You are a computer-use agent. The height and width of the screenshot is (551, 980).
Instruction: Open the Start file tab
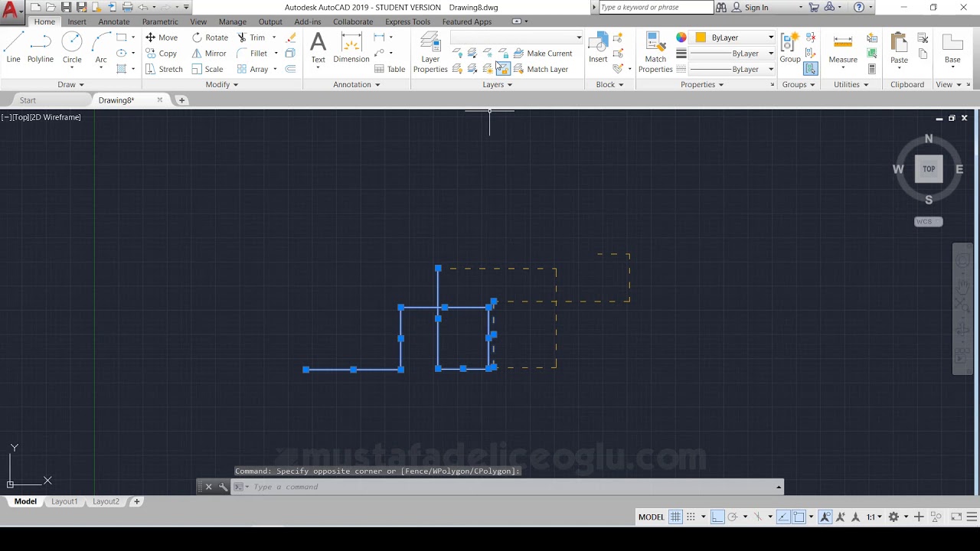tap(28, 100)
